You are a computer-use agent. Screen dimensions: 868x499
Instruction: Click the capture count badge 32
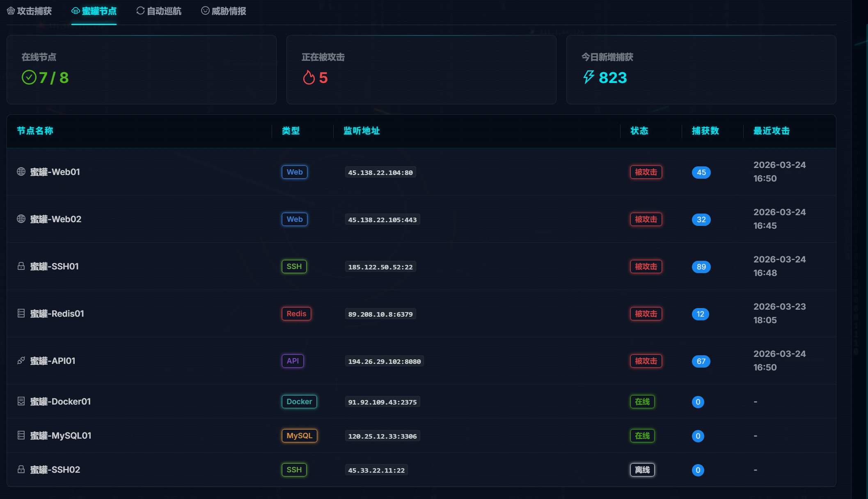[x=701, y=220]
